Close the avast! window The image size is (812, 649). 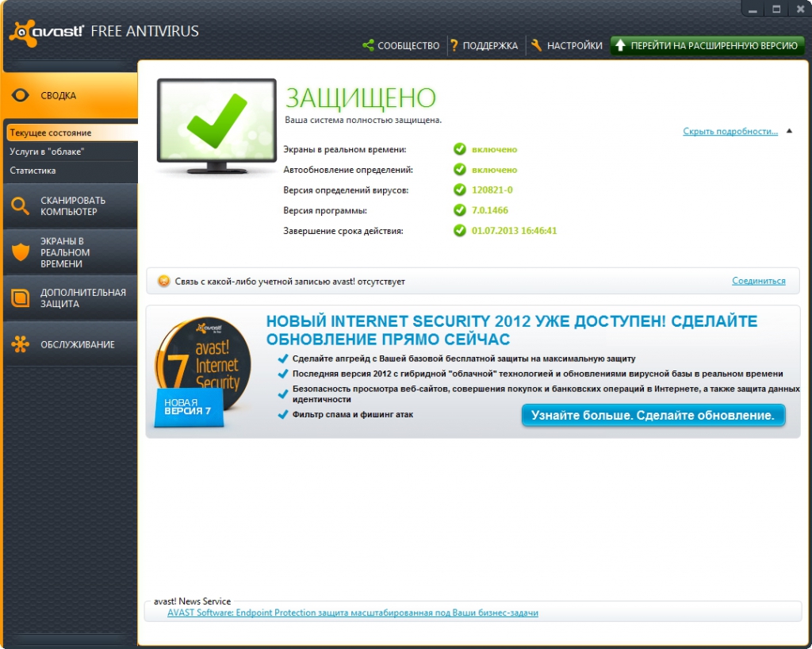click(800, 10)
